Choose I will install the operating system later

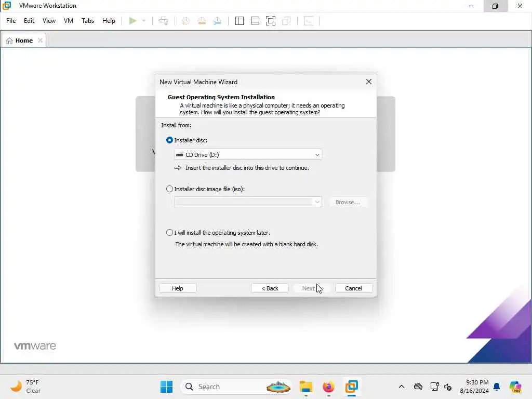(x=169, y=233)
